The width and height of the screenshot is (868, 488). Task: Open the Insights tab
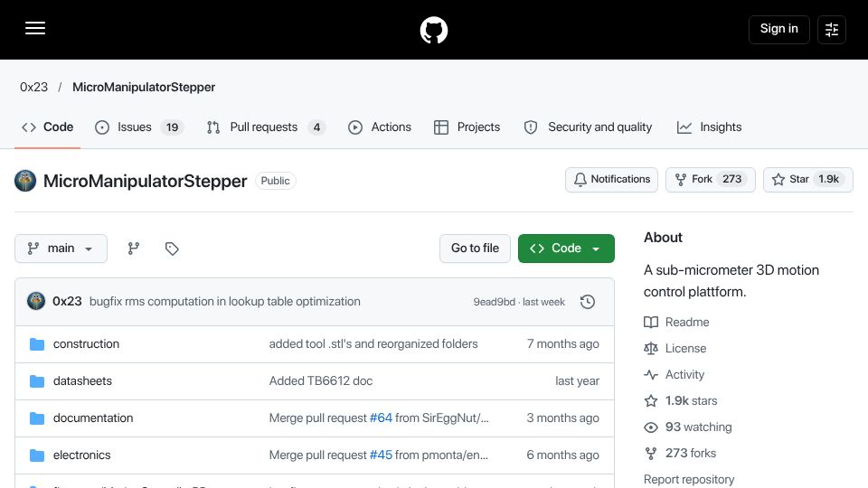[x=709, y=127]
